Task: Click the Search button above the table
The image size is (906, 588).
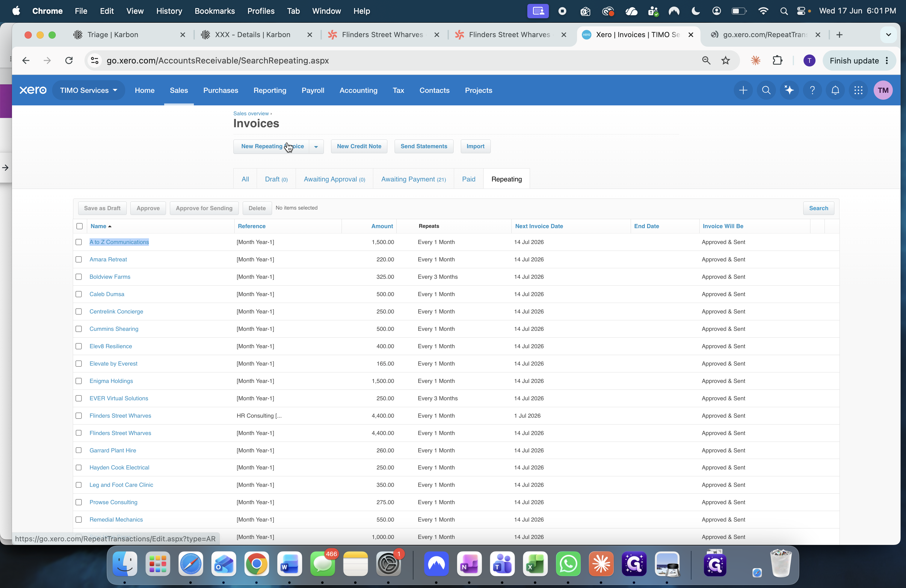Action: (819, 208)
